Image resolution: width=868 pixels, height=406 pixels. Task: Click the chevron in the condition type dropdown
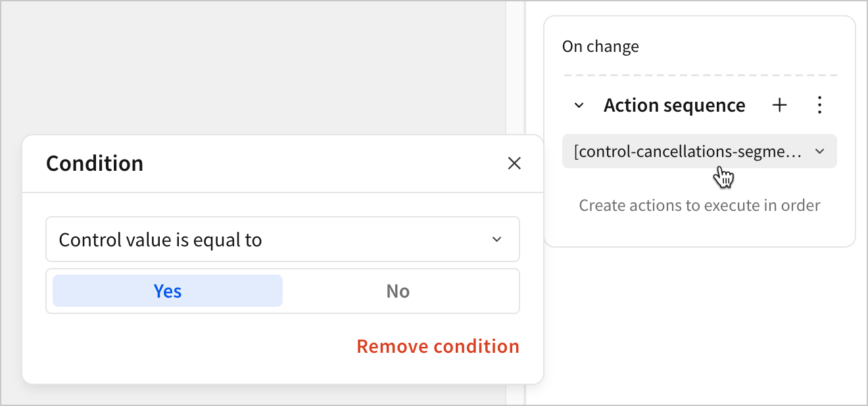click(497, 240)
